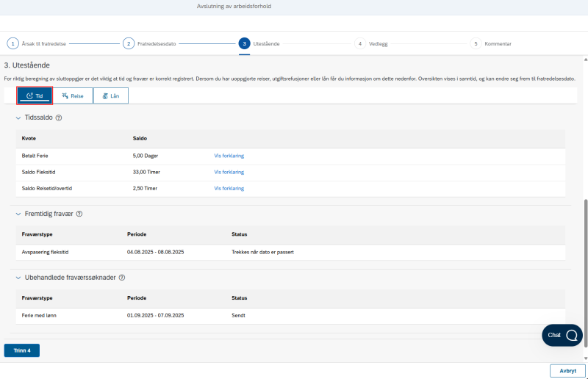Open the Tid tab
The width and height of the screenshot is (588, 379).
coord(35,95)
